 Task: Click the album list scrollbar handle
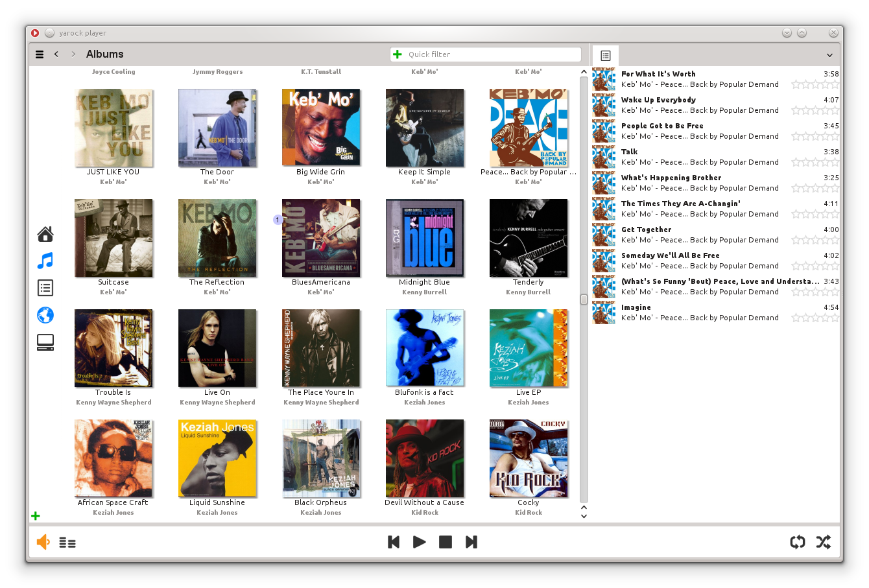[584, 300]
